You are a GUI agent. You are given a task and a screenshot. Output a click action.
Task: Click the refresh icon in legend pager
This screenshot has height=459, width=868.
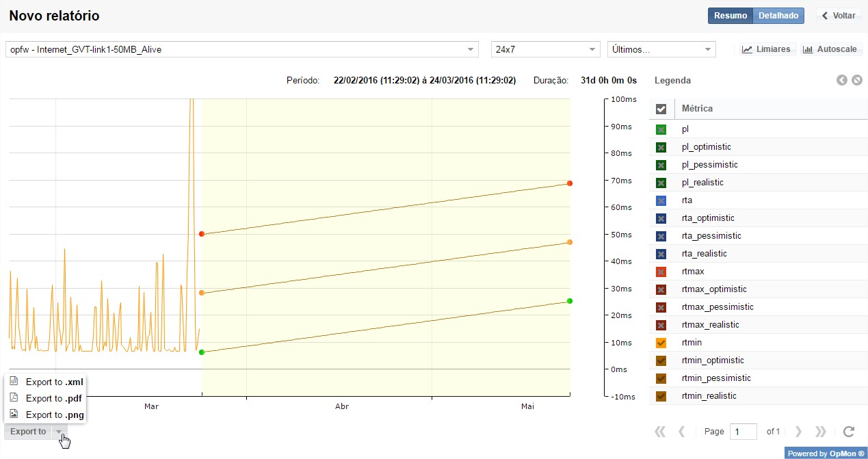849,432
